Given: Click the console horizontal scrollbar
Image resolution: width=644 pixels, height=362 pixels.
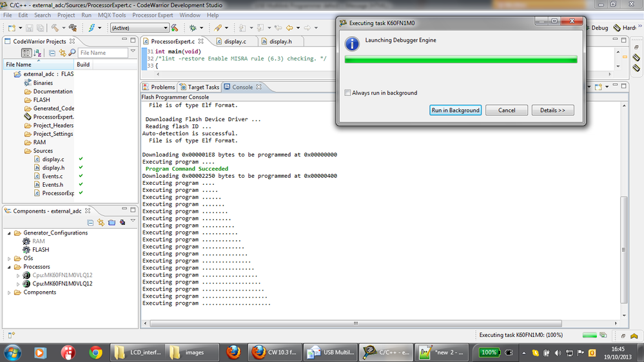Looking at the screenshot, I should tap(356, 323).
